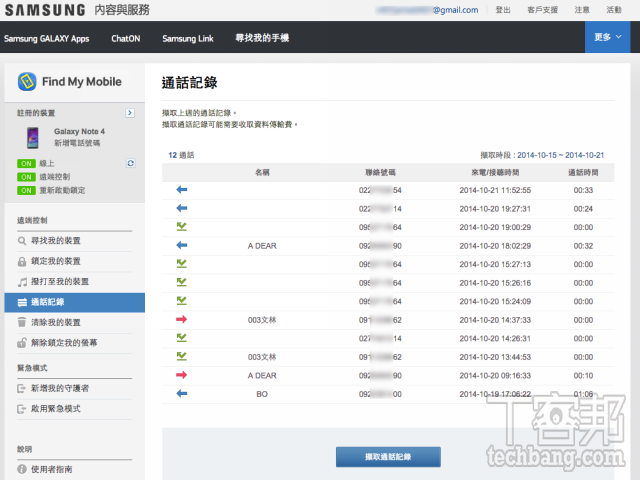
Task: Click the missed call icon for 13:44:53
Action: coord(182,356)
